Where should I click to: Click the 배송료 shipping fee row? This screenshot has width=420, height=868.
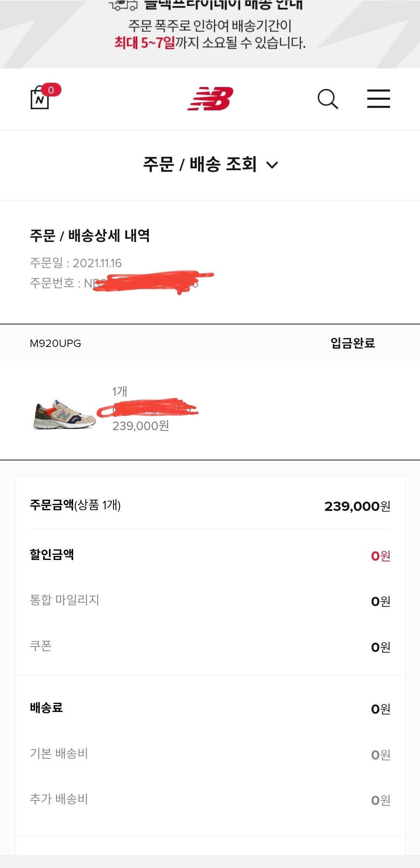(210, 708)
